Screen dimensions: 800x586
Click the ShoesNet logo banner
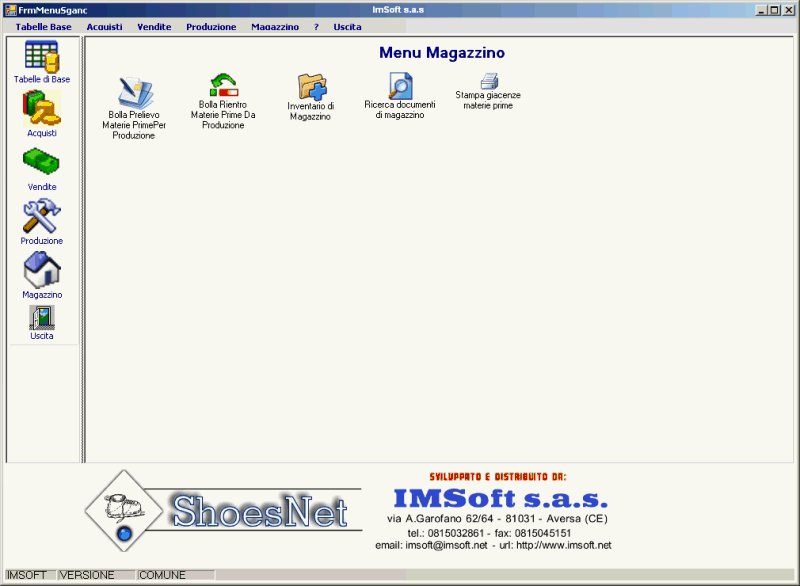pos(223,511)
